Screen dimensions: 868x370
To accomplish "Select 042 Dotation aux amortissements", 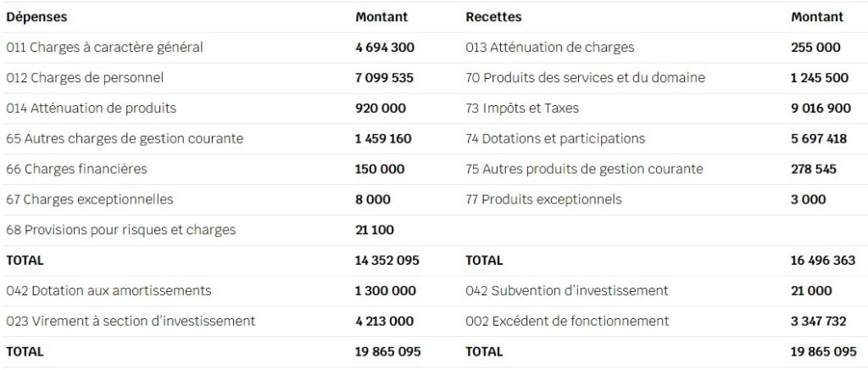I will point(108,291).
